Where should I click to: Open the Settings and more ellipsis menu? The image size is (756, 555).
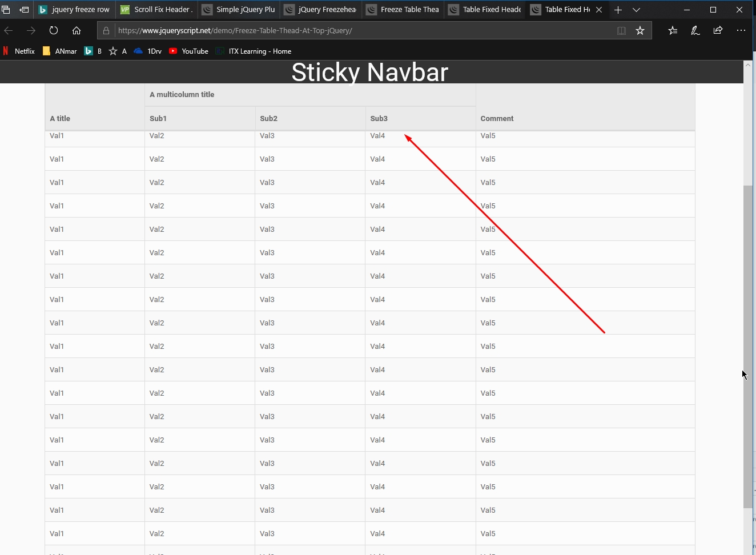coord(741,31)
